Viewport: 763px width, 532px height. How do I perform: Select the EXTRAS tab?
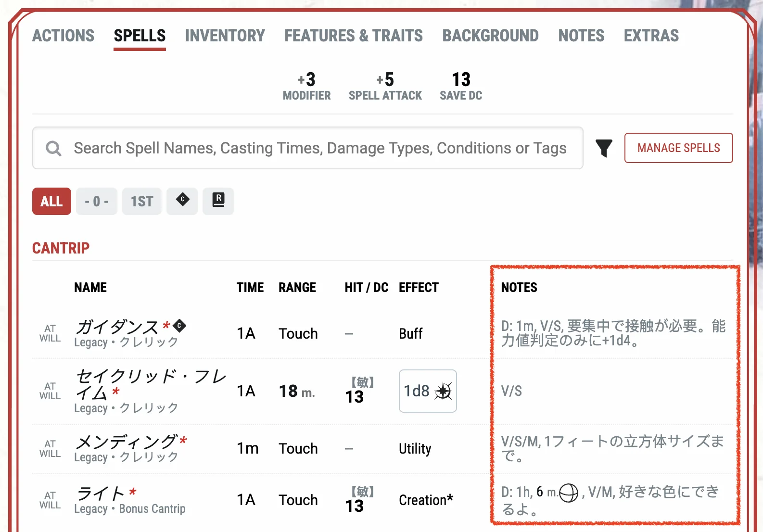[x=651, y=36]
